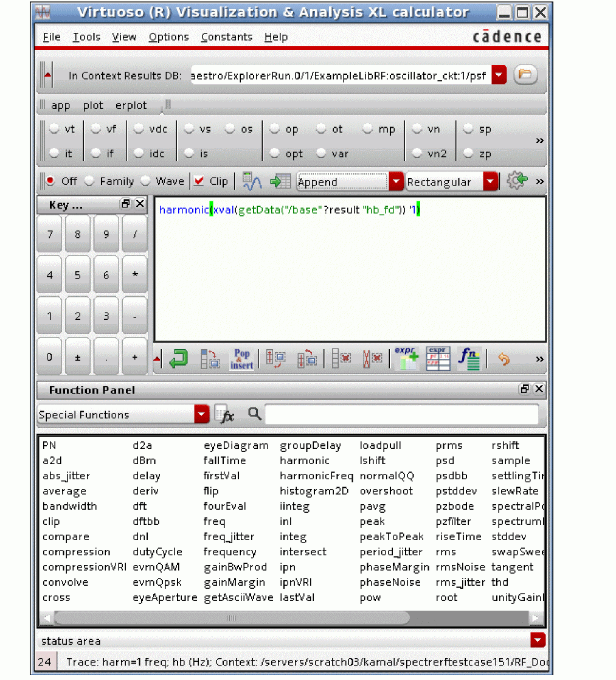616x680 pixels.
Task: Open the Options menu
Action: tap(168, 37)
